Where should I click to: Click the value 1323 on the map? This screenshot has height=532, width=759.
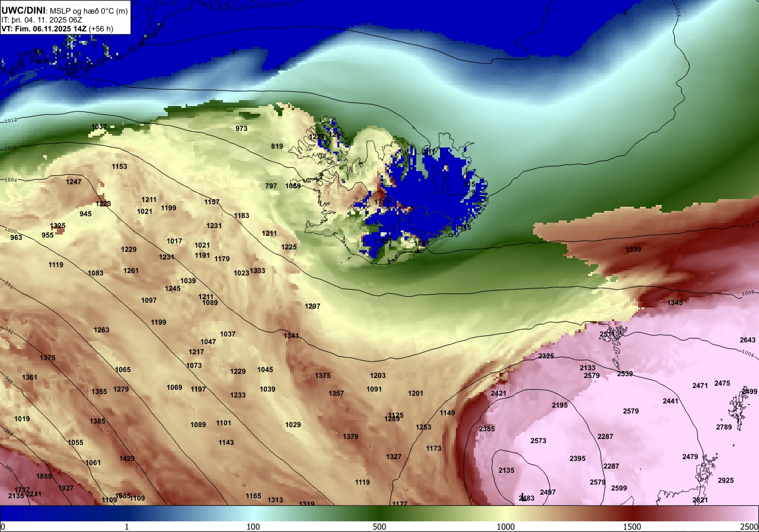coord(103,204)
